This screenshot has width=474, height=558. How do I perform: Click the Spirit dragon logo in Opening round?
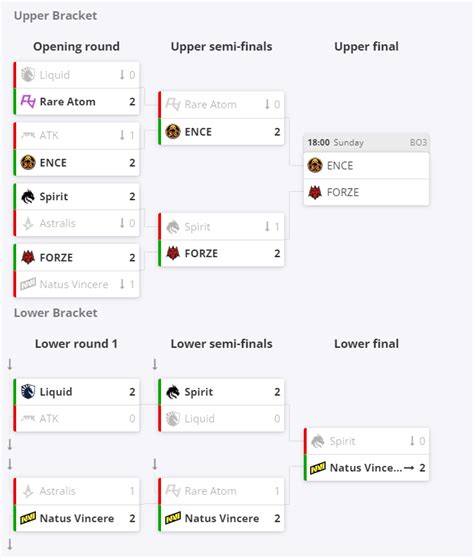tap(28, 196)
